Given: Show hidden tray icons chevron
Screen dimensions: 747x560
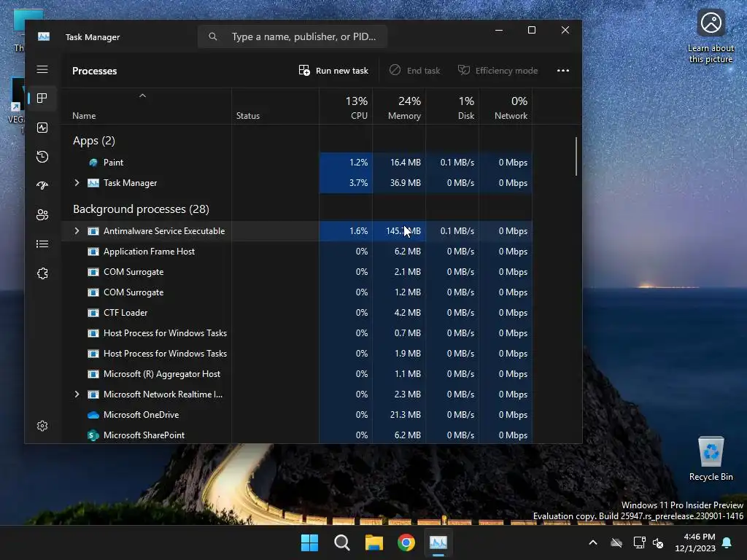Looking at the screenshot, I should (593, 542).
